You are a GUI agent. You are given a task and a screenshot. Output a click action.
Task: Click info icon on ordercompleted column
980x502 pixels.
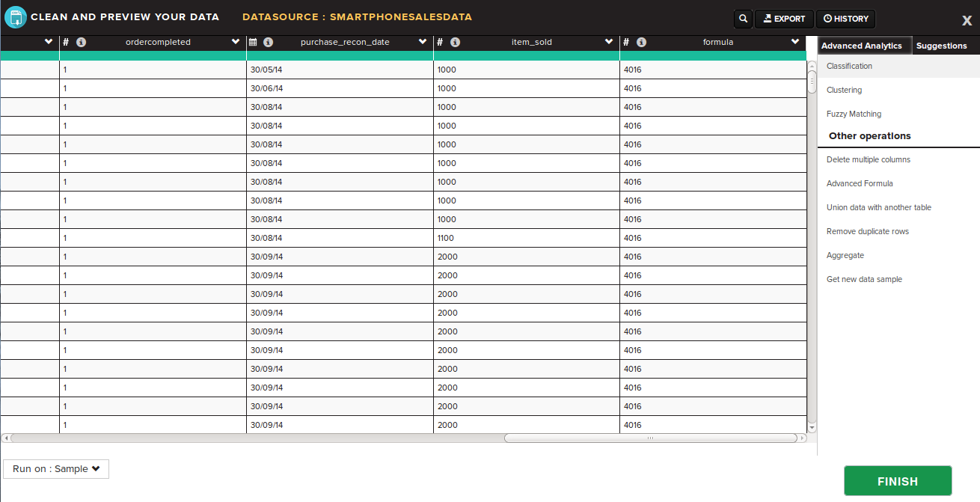coord(82,42)
